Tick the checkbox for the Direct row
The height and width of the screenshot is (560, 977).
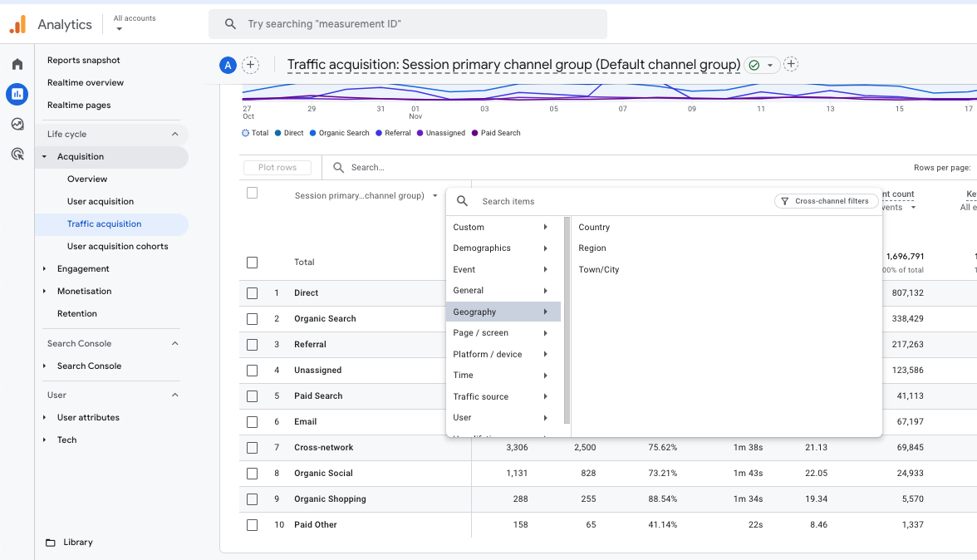[253, 293]
